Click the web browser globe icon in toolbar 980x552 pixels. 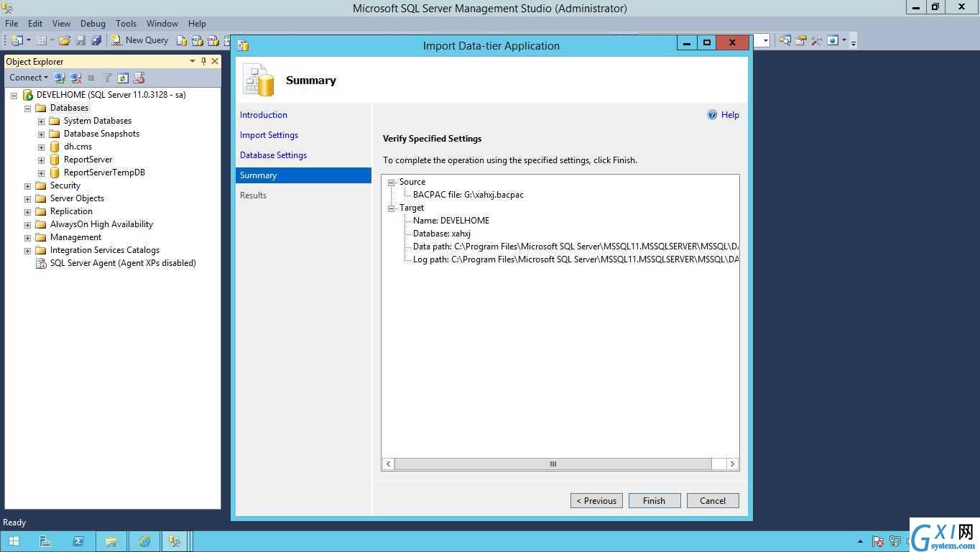coord(833,40)
